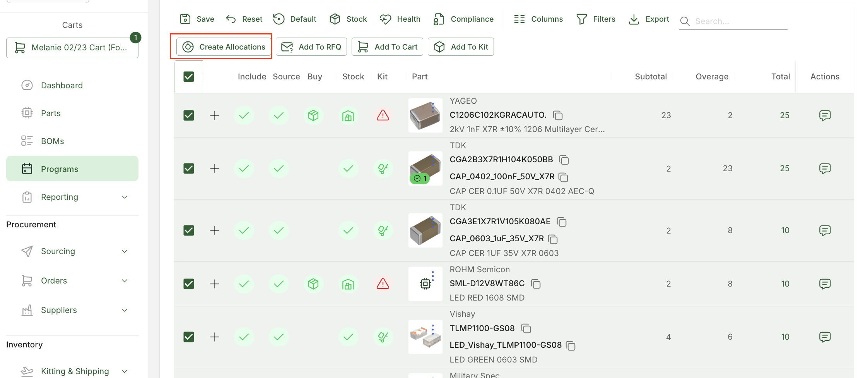Open the TLMP1100-GS08 part thumbnail
Viewport: 868px width, 378px height.
click(x=425, y=337)
